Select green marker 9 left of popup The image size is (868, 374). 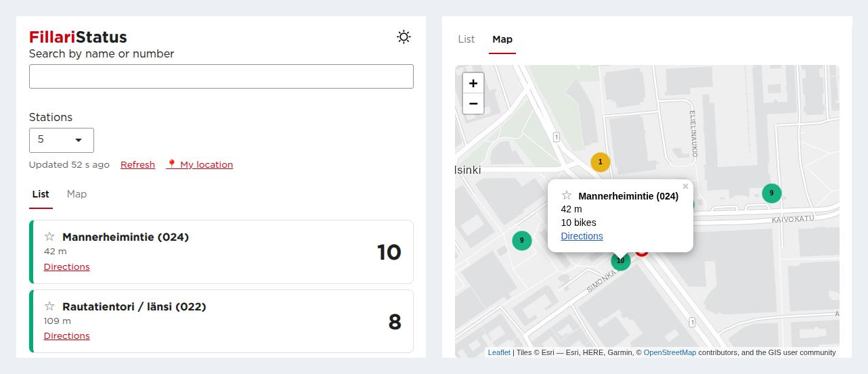[x=521, y=240]
